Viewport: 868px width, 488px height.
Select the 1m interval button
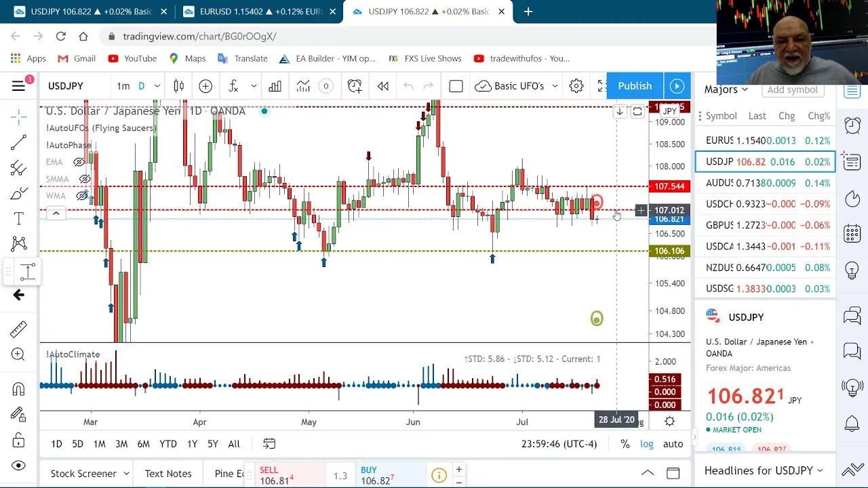(123, 86)
